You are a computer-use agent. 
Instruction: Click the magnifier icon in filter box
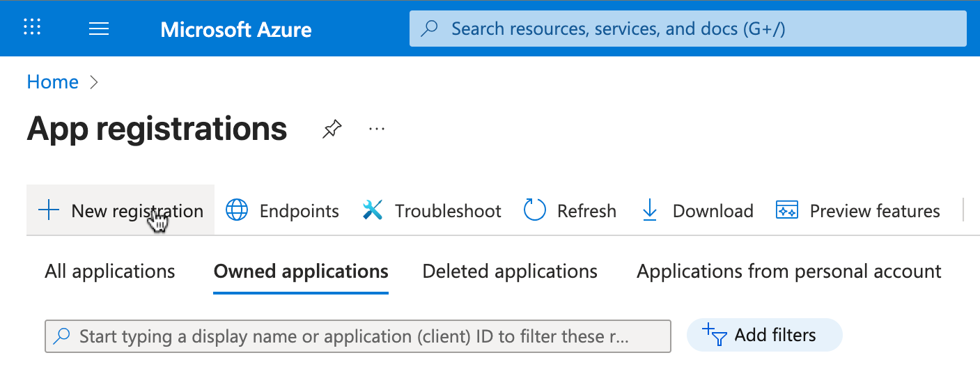click(62, 336)
